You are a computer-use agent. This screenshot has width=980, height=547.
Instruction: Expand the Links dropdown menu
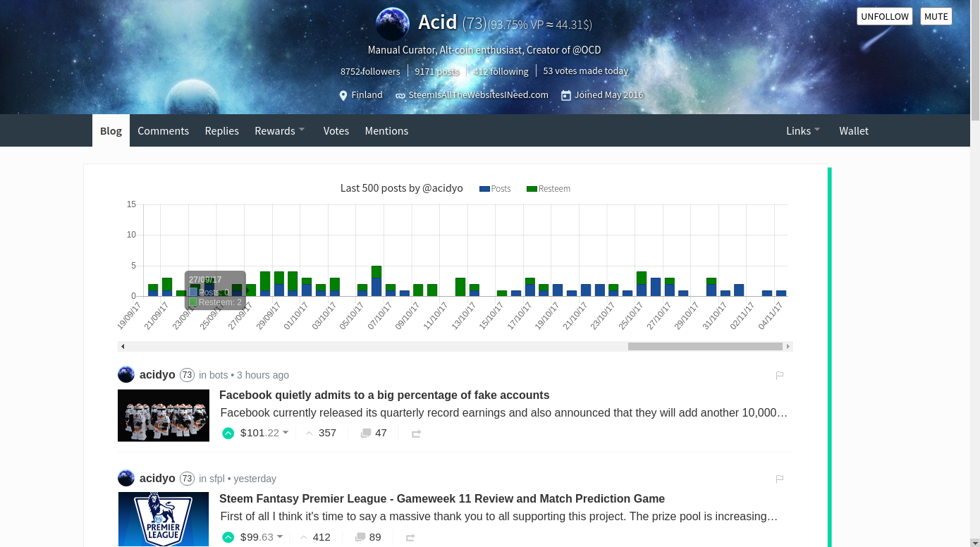[x=803, y=130]
